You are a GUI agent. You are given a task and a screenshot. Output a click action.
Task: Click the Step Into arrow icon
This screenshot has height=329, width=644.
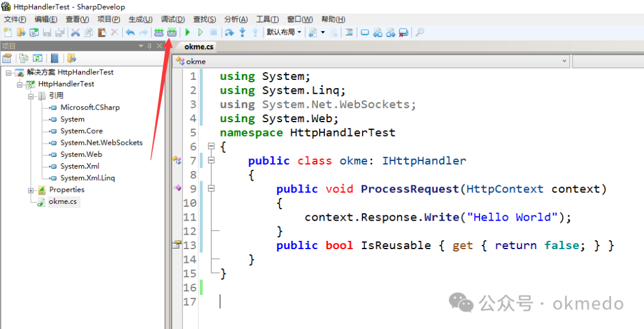pyautogui.click(x=242, y=32)
